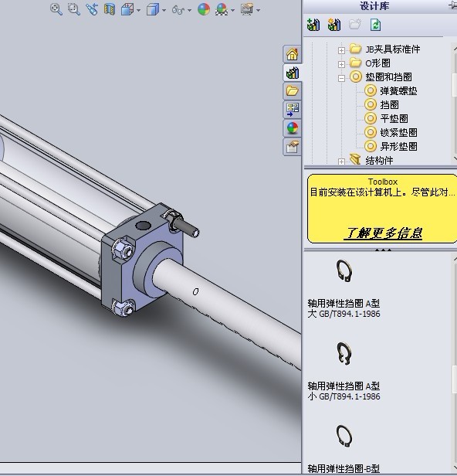Screen dimensions: 457x476
Task: Click the Apply Scene icon
Action: 222,9
